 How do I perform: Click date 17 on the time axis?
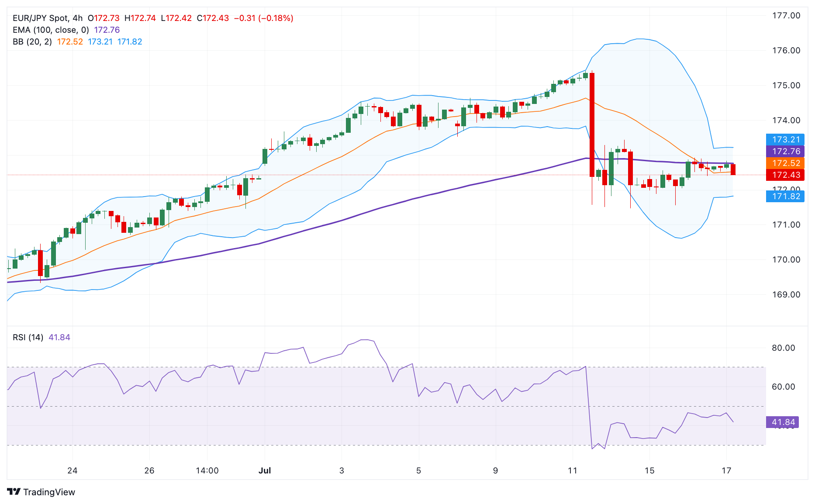pyautogui.click(x=726, y=470)
